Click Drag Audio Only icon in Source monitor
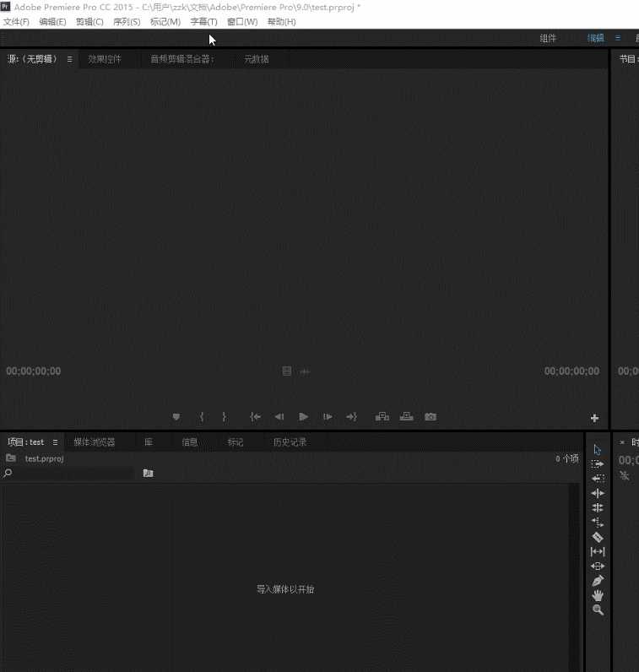The height and width of the screenshot is (672, 639). pos(305,371)
